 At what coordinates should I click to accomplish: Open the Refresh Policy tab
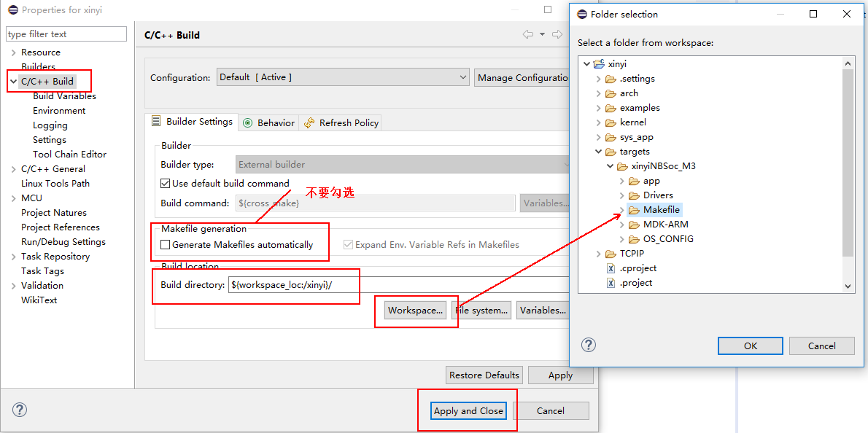(341, 122)
